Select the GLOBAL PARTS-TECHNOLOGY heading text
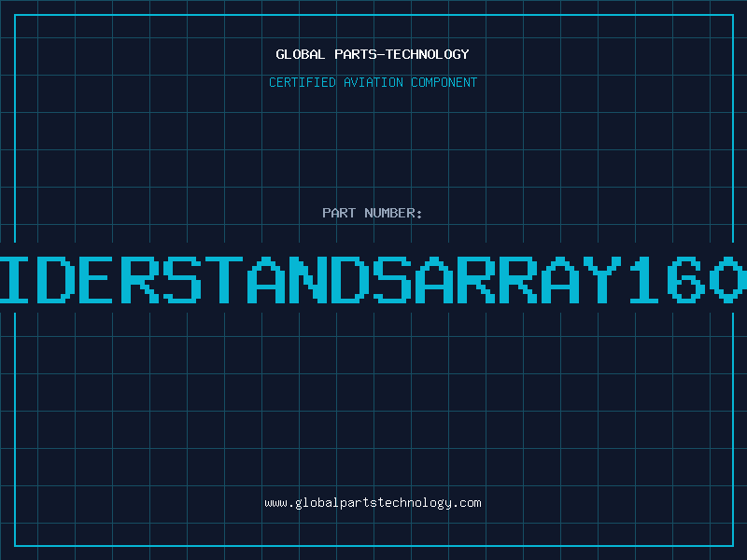 coord(373,54)
